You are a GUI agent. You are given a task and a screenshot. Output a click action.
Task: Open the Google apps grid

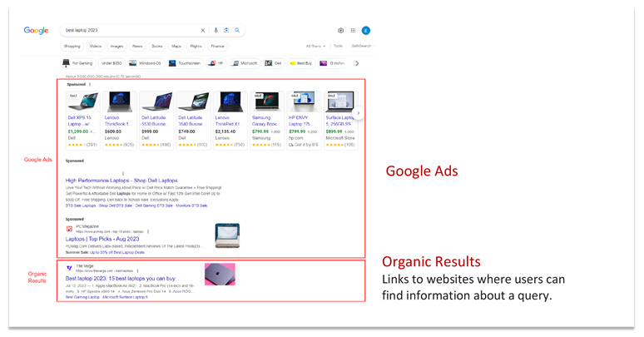coord(353,31)
